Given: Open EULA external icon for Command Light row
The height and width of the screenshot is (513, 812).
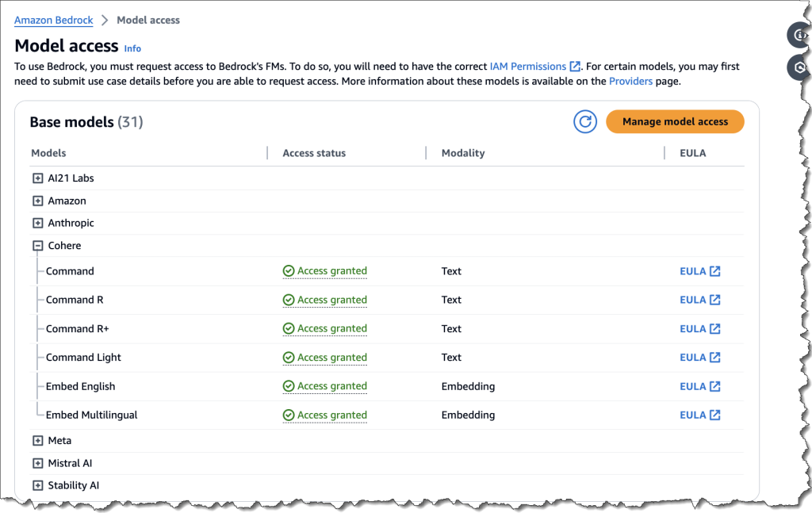Looking at the screenshot, I should click(x=714, y=357).
